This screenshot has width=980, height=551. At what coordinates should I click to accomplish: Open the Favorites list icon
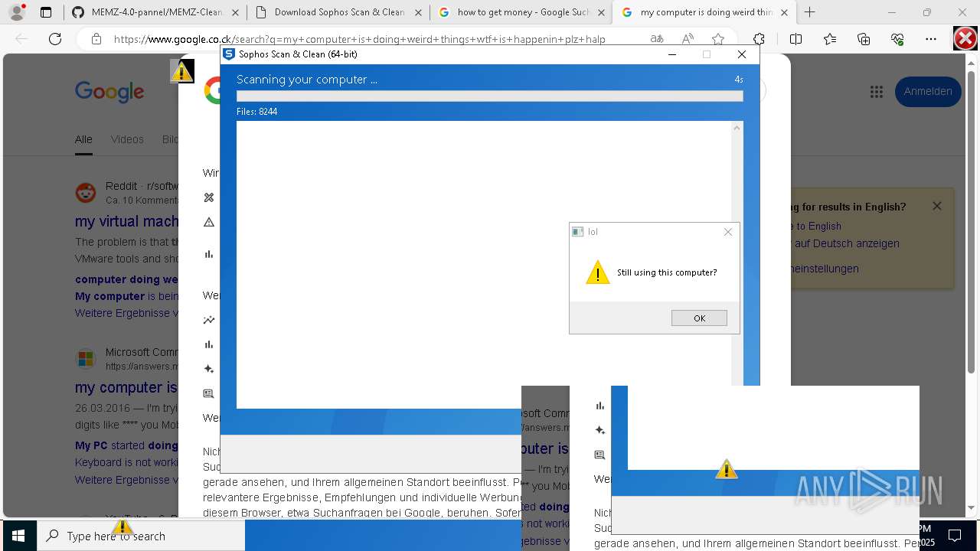(x=830, y=39)
